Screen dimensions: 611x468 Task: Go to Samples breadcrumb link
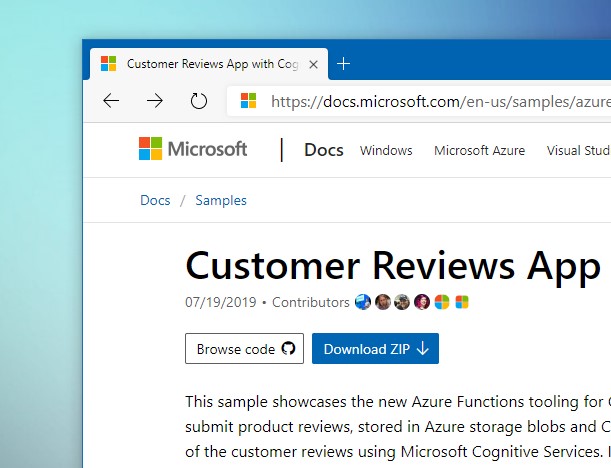tap(221, 200)
